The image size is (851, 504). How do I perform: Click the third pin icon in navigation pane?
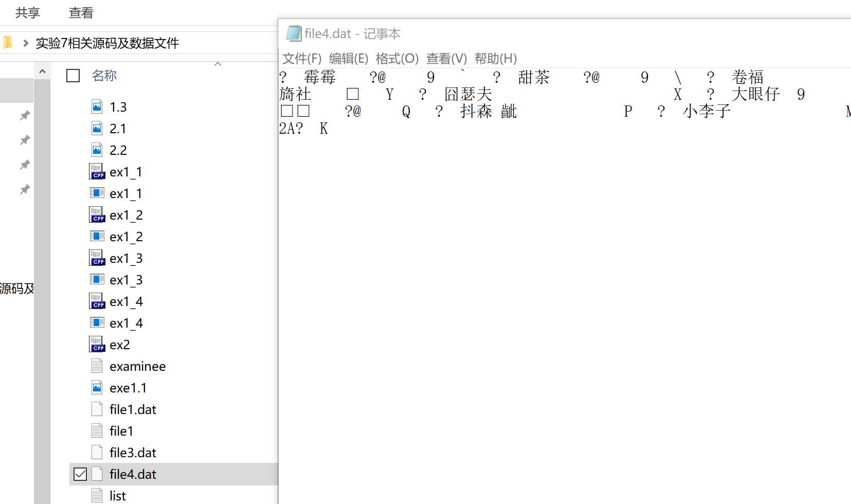click(25, 165)
